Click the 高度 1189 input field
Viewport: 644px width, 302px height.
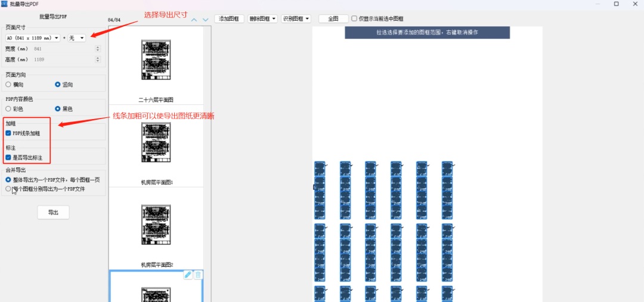pos(67,60)
